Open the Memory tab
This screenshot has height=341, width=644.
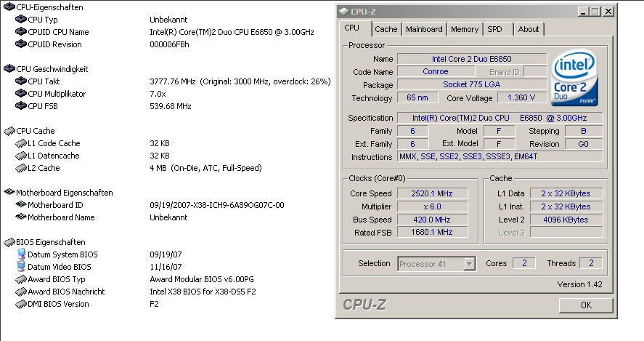[465, 29]
